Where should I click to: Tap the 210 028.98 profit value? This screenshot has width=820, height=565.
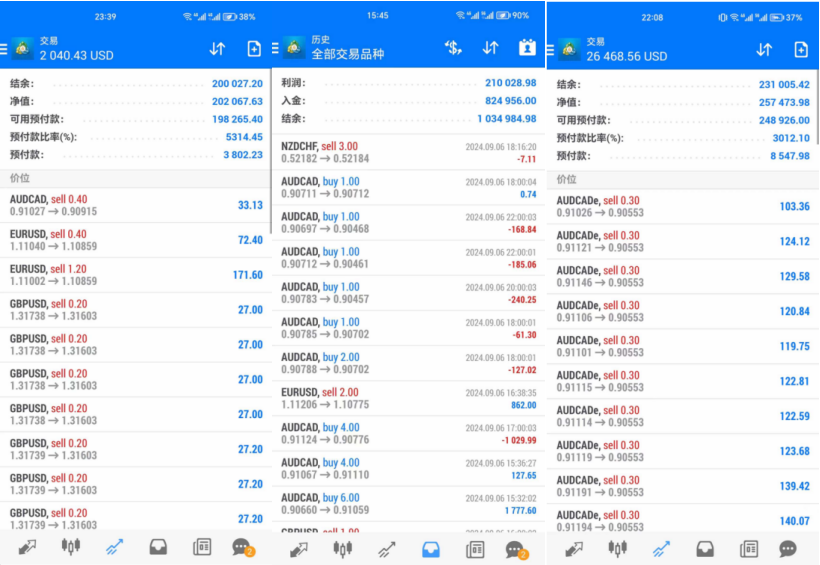[x=510, y=83]
